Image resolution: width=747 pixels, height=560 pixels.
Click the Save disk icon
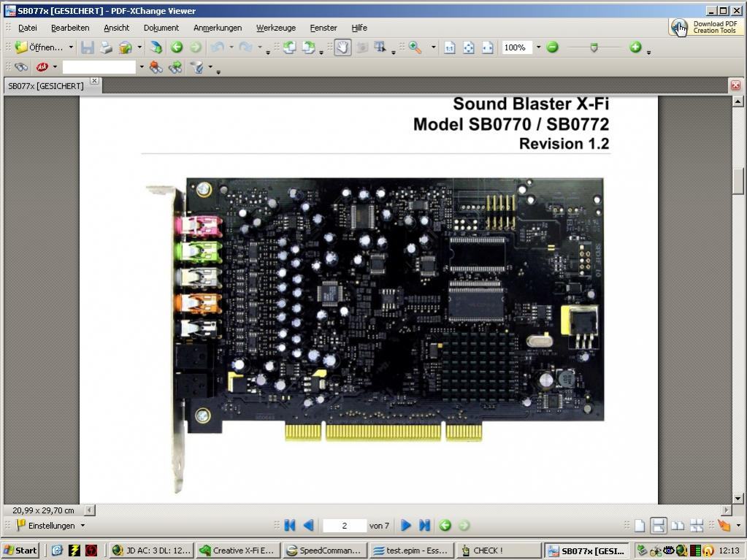tap(87, 47)
